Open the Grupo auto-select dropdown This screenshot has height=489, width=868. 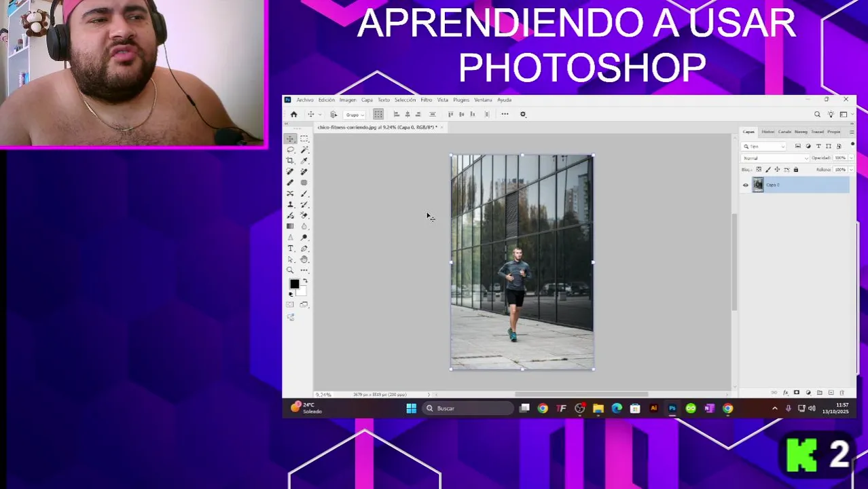(x=355, y=114)
